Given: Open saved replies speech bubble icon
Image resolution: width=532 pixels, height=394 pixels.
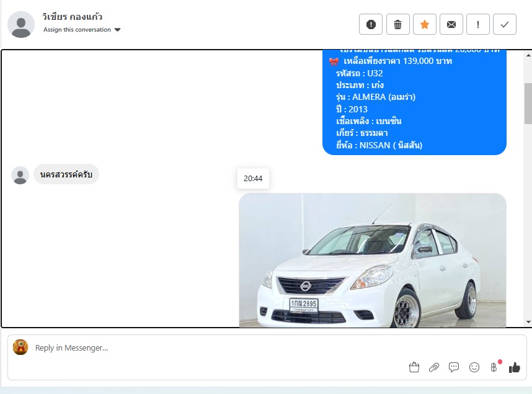Looking at the screenshot, I should pos(454,367).
